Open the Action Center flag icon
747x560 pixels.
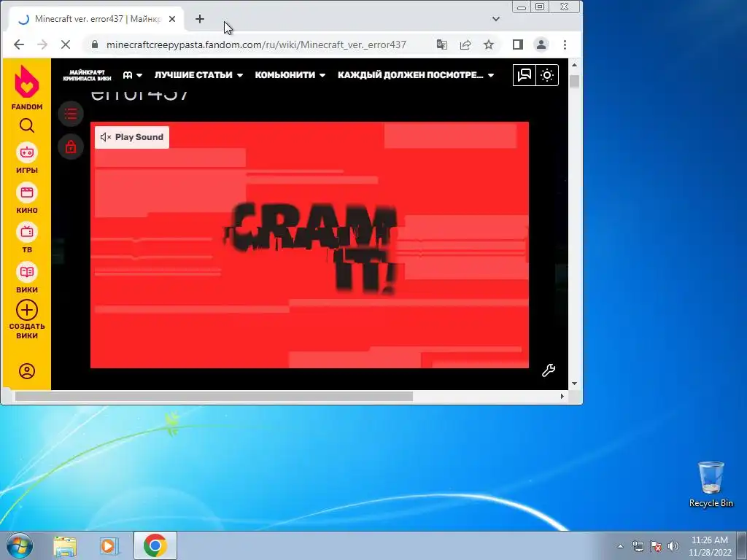(656, 546)
